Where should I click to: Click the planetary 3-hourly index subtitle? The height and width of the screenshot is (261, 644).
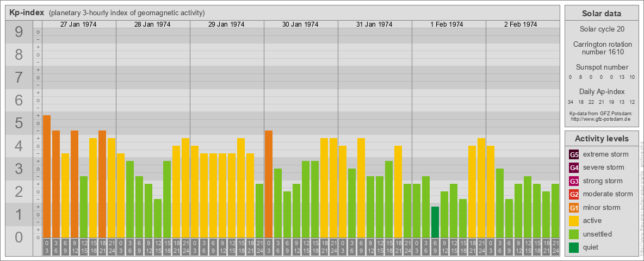click(127, 13)
